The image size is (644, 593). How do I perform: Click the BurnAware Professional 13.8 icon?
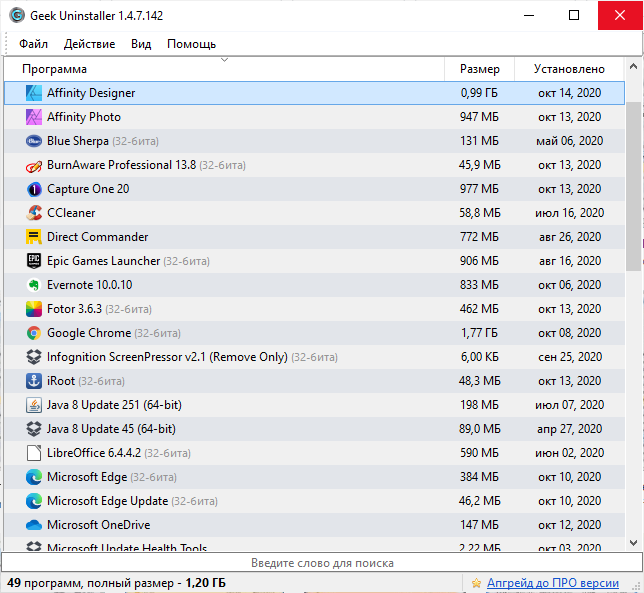tap(34, 165)
